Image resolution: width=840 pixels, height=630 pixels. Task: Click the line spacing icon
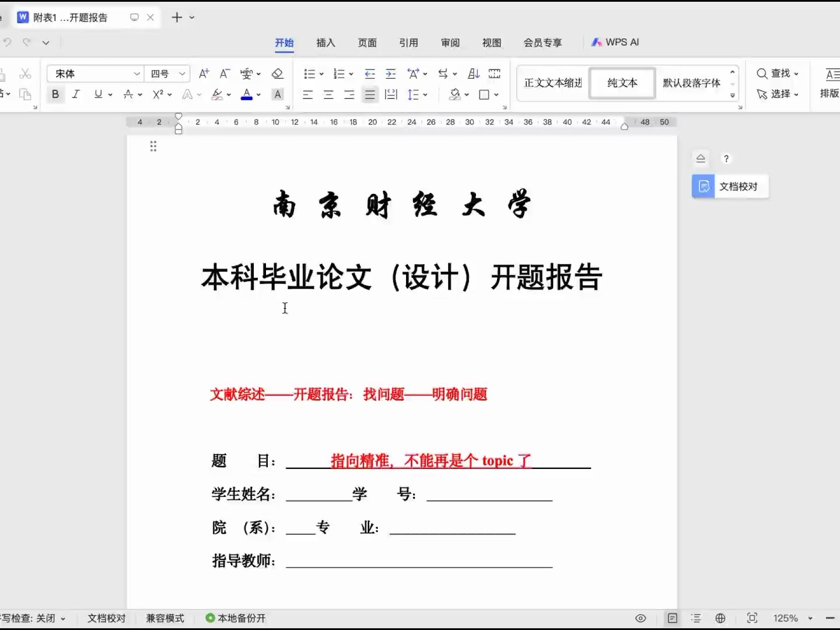point(413,94)
